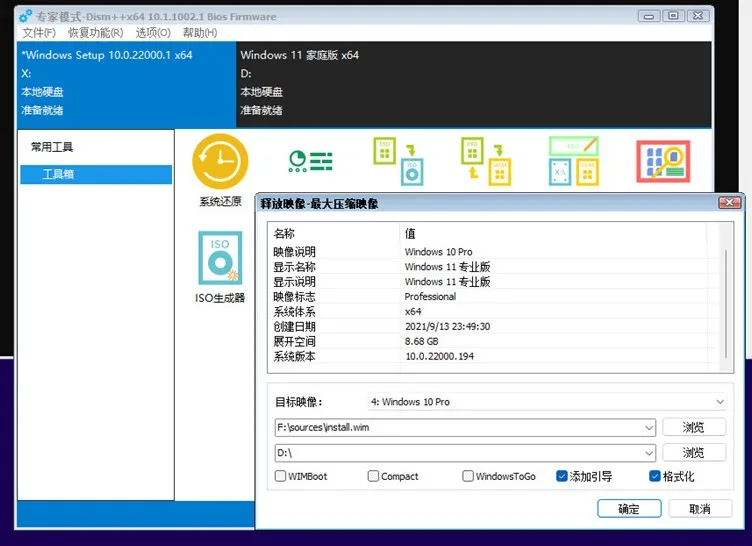Image resolution: width=752 pixels, height=546 pixels.
Task: Open the 系统还原 tool icon
Action: (x=220, y=162)
